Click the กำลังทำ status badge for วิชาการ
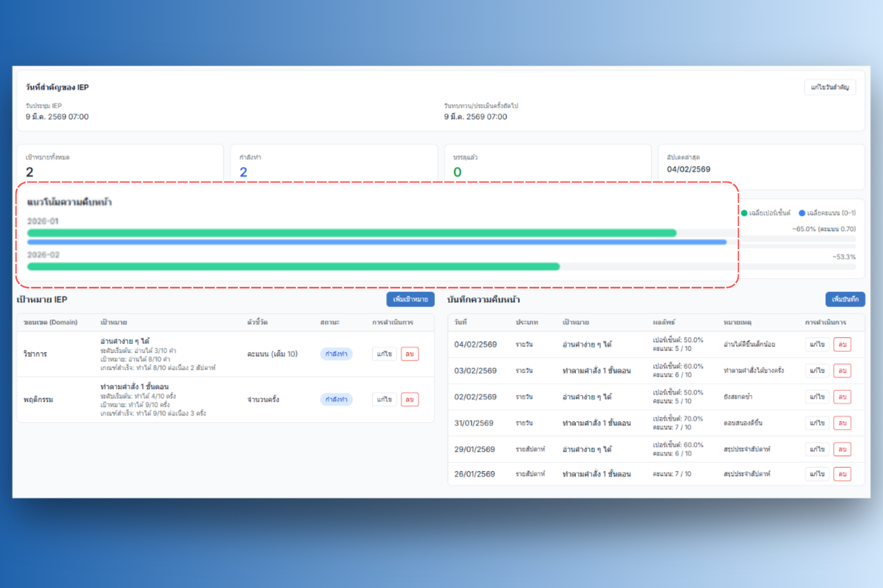 click(336, 354)
